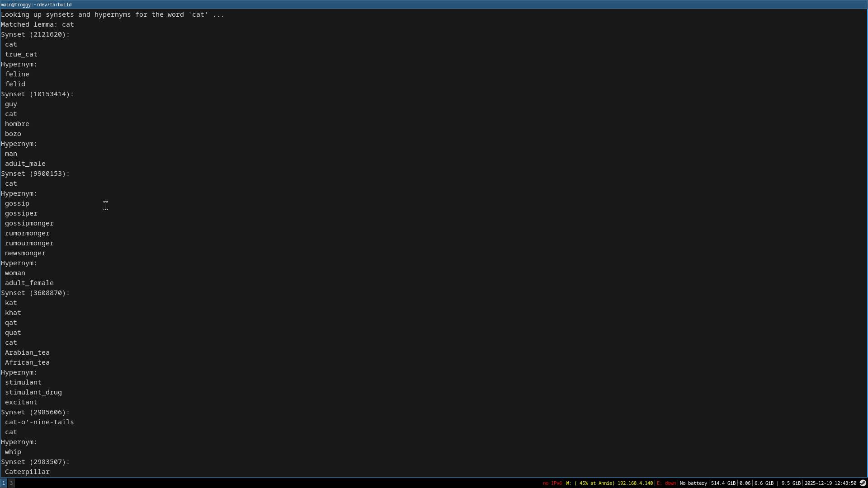Viewport: 868px width, 488px height.
Task: Click the Ethernet 'E: down' status
Action: [x=666, y=483]
